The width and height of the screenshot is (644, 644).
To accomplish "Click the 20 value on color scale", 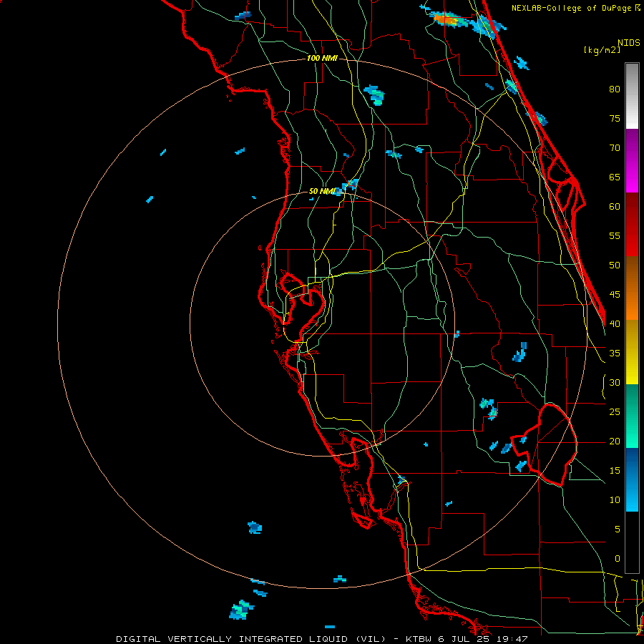I will (615, 441).
